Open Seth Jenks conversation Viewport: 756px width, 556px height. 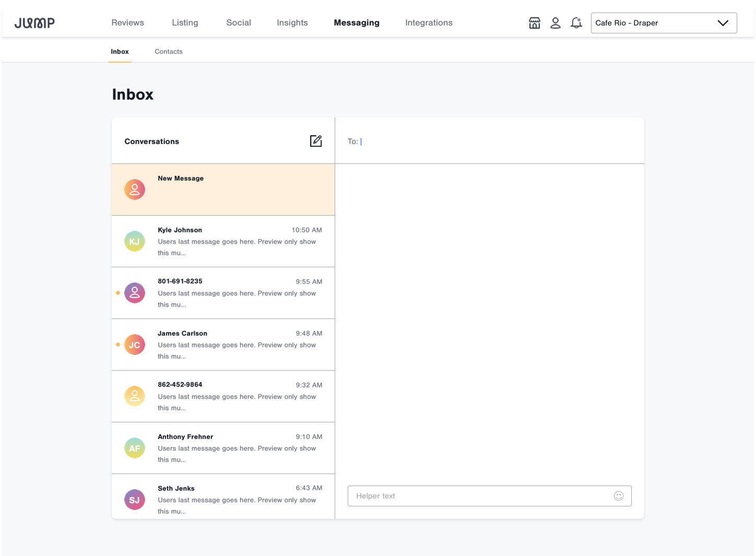223,496
